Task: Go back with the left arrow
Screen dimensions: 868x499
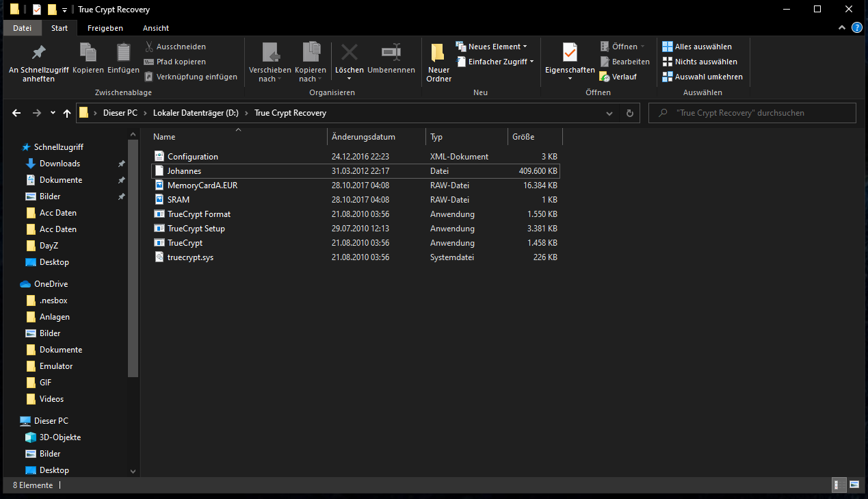Action: (x=17, y=113)
